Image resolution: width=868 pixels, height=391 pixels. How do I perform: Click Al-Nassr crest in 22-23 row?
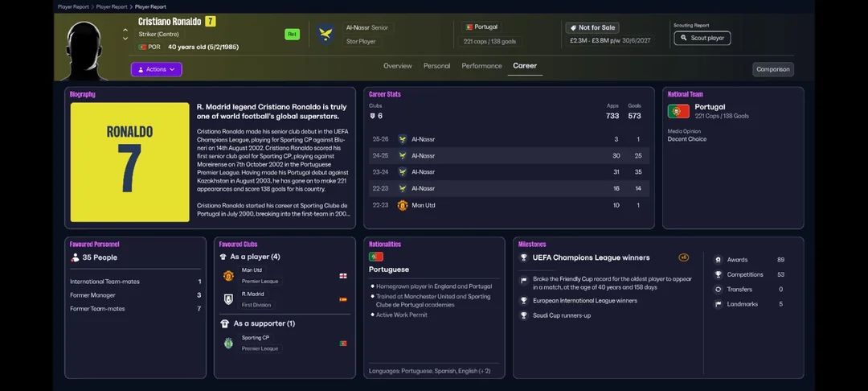[403, 188]
